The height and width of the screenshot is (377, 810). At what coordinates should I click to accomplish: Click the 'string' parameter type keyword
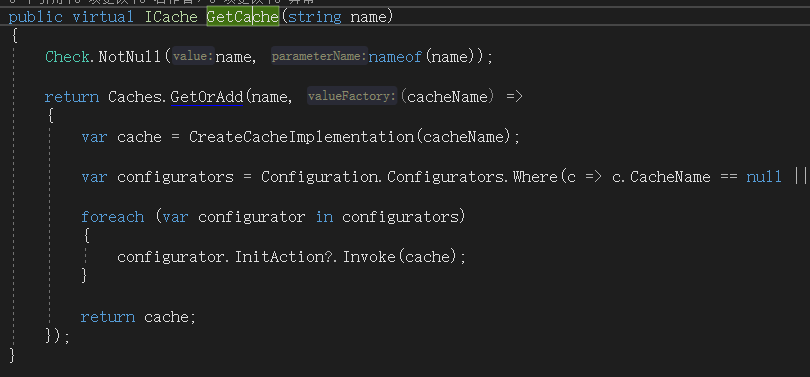(315, 18)
